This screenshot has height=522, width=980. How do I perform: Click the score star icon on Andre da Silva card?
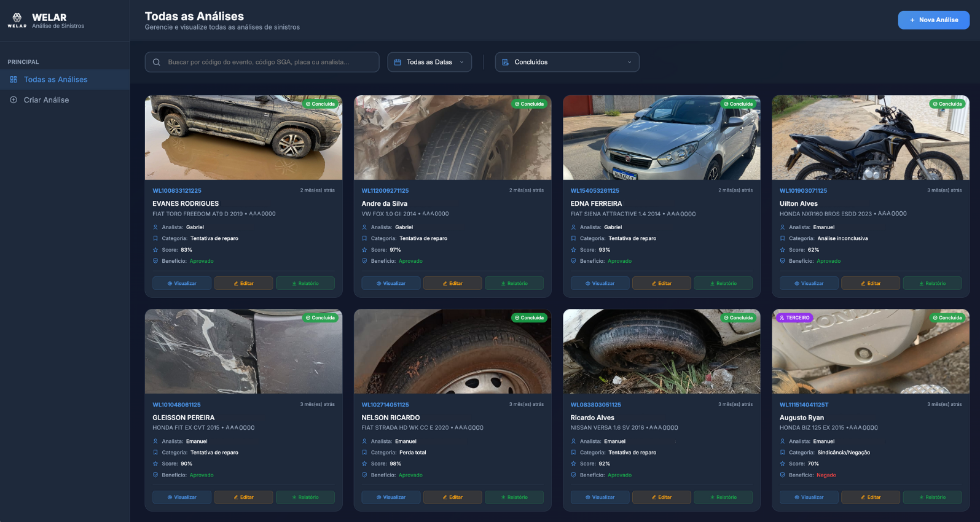point(364,250)
